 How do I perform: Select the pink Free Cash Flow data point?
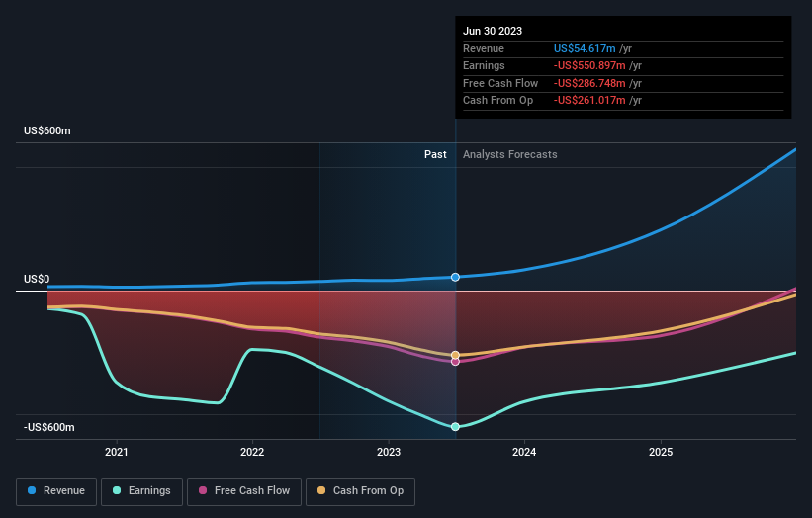coord(455,362)
